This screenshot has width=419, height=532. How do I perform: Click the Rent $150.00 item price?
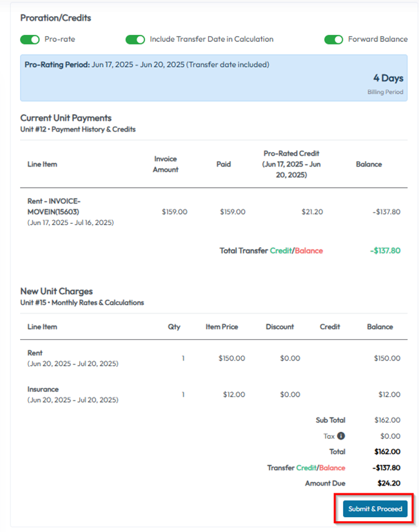click(x=231, y=359)
